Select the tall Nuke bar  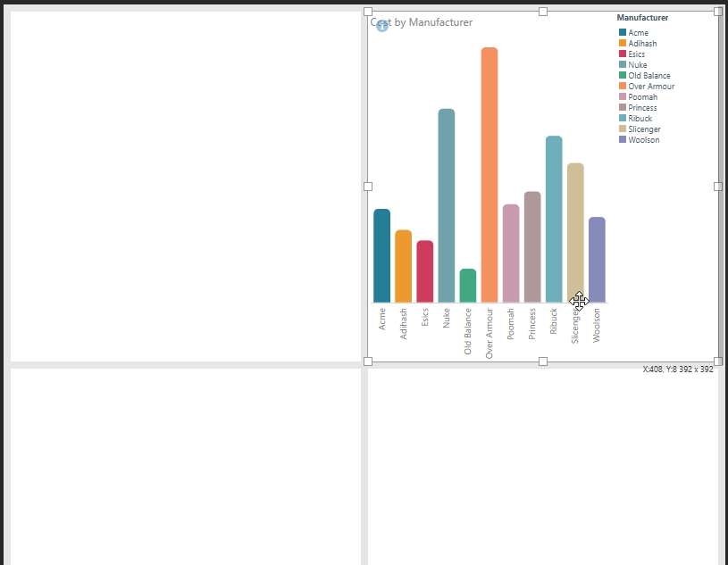(446, 205)
